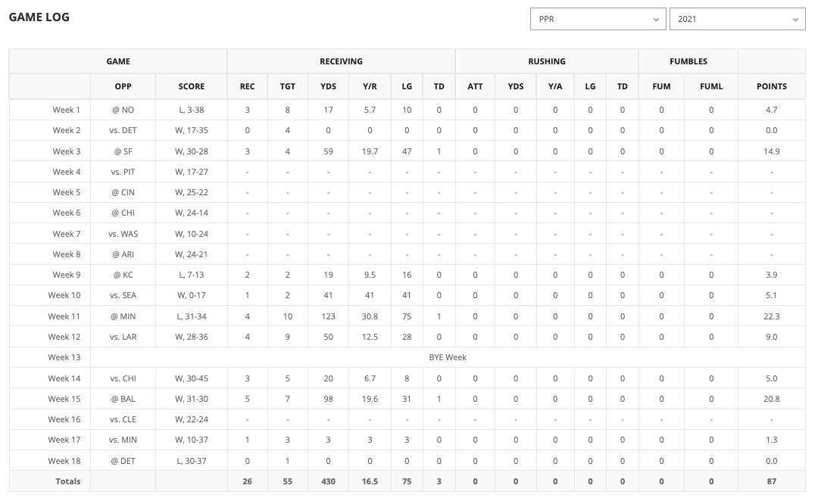Viewport: 818px width, 504px height.
Task: Click the BYE Week text
Action: click(448, 357)
